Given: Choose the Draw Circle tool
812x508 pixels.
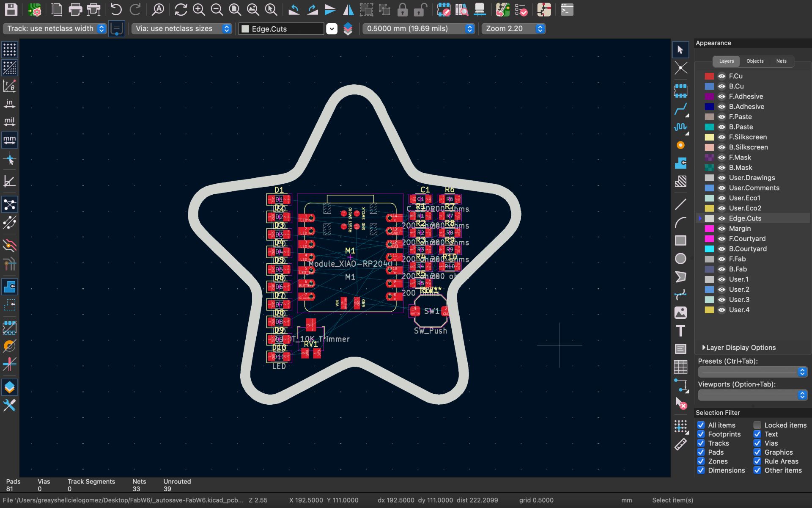Looking at the screenshot, I should (680, 259).
